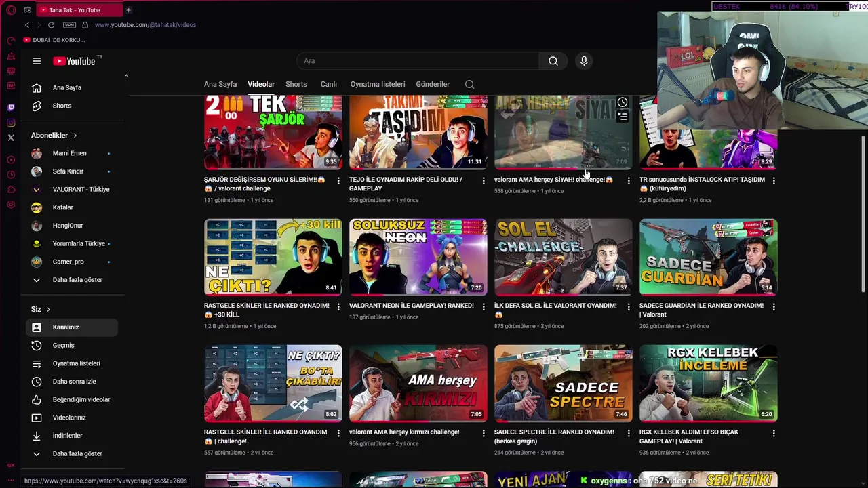Open Kanalınız in sidebar
The image size is (868, 488).
click(x=72, y=327)
